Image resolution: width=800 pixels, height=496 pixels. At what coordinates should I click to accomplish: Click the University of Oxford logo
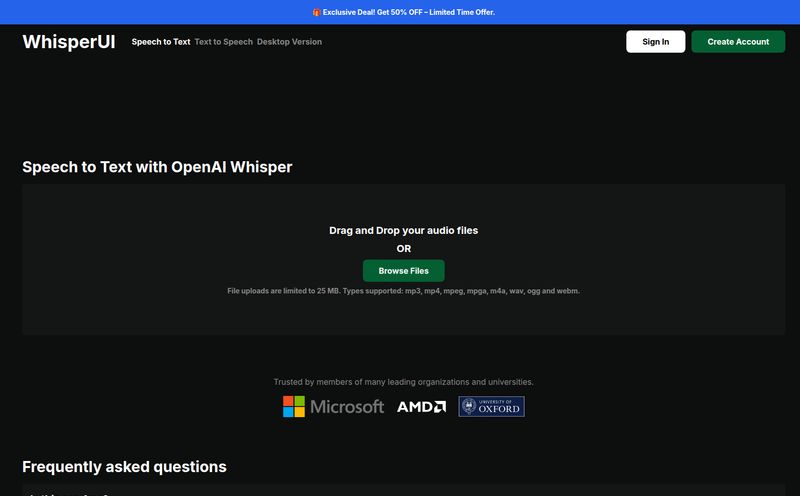(x=491, y=407)
